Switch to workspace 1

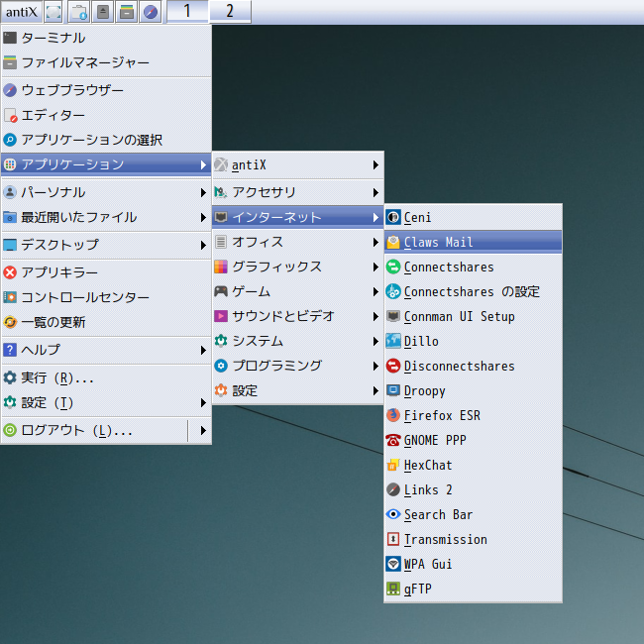click(187, 11)
